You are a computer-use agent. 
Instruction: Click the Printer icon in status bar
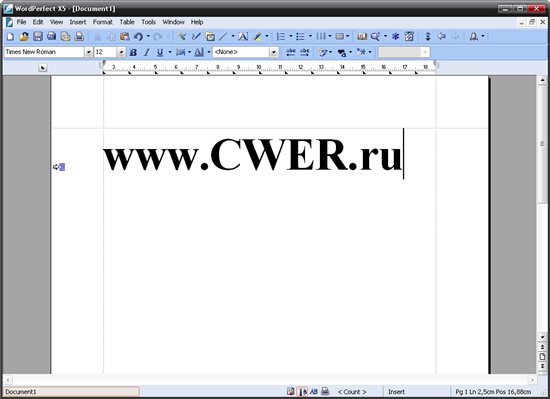pyautogui.click(x=325, y=391)
